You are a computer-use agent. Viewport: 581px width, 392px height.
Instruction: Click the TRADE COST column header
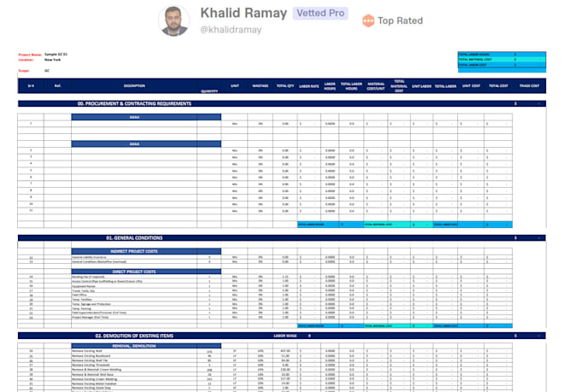(x=530, y=86)
